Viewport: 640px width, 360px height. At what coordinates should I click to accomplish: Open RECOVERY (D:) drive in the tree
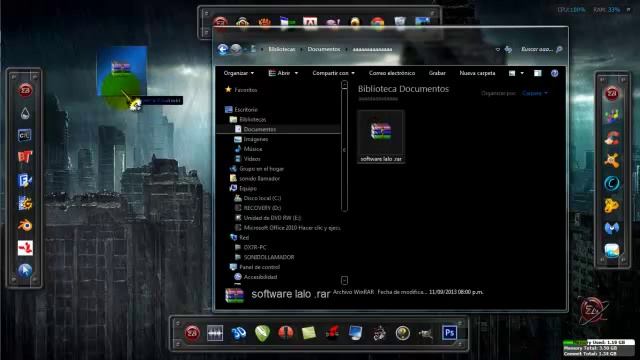tap(262, 208)
